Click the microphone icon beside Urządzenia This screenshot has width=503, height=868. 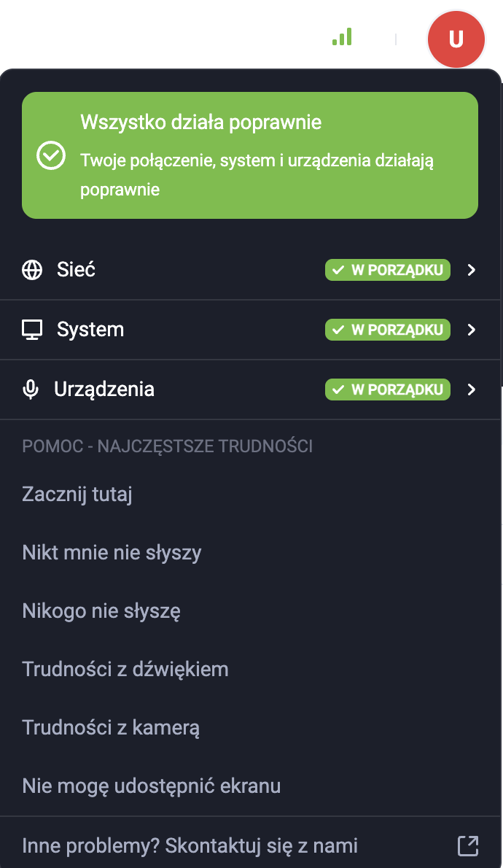tap(31, 390)
